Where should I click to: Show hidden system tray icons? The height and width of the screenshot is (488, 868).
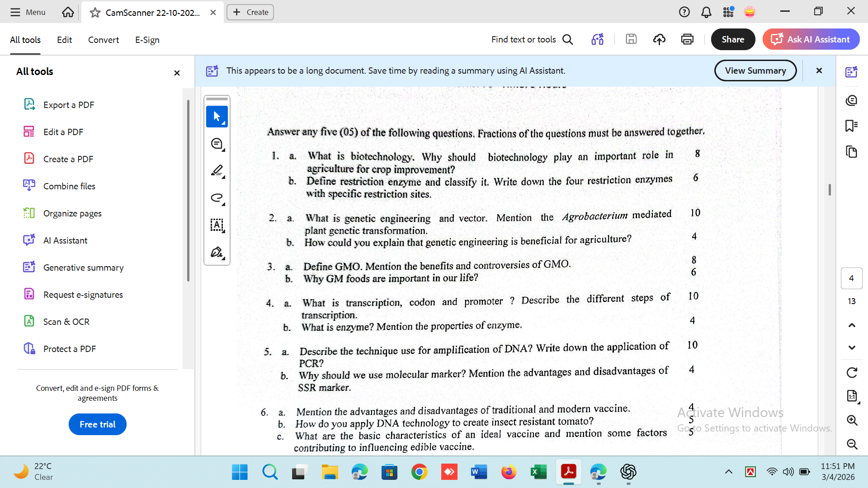click(x=728, y=472)
